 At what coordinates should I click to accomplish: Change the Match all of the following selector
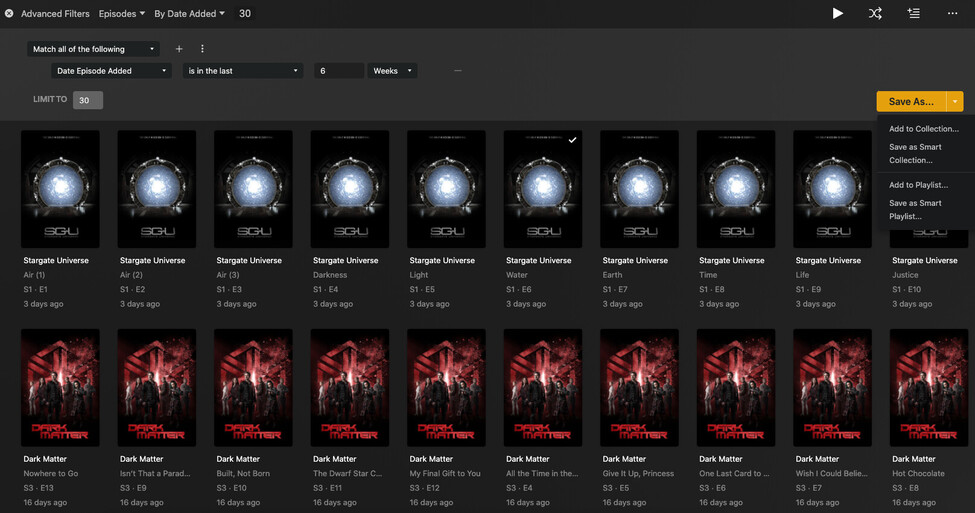[x=93, y=49]
